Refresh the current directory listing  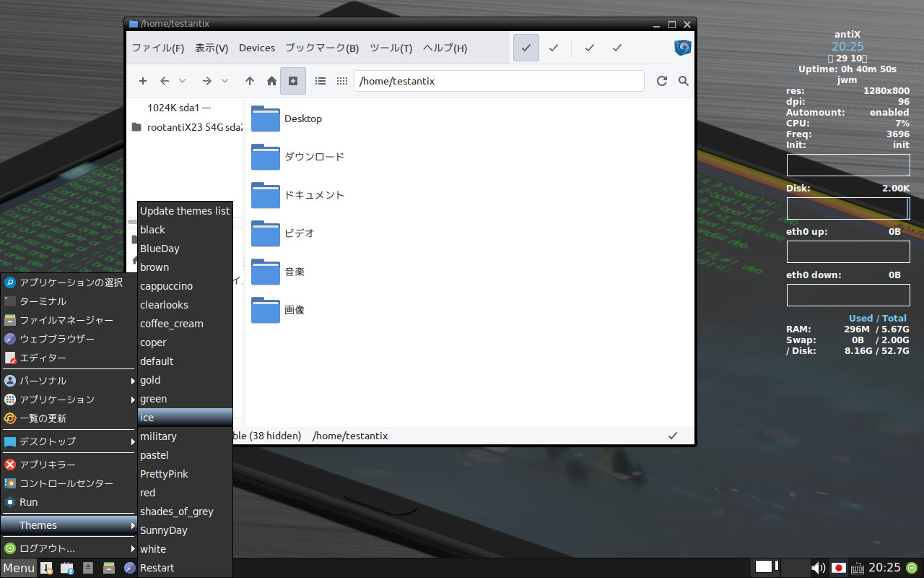coord(661,81)
